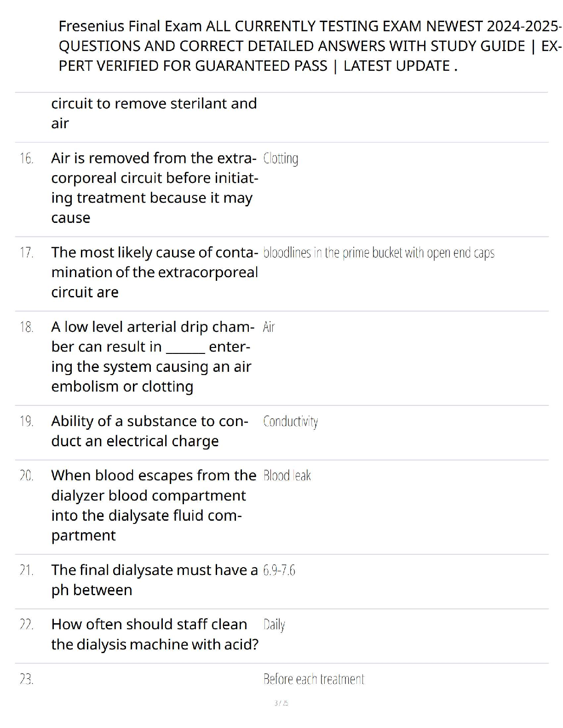
Task: Click question number 23
Action: click(x=26, y=679)
